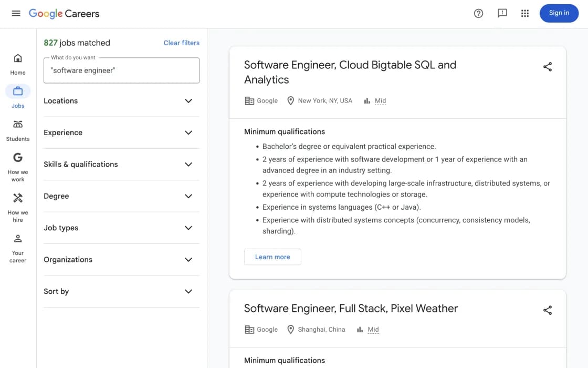Share the Pixel Weather job
Viewport: 588px width, 368px height.
(547, 310)
